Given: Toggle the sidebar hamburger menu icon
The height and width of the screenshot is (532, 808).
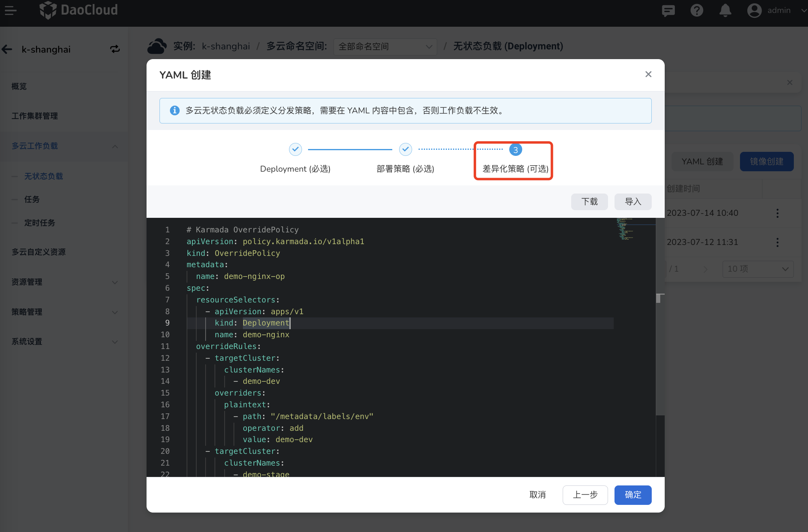Looking at the screenshot, I should click(10, 11).
